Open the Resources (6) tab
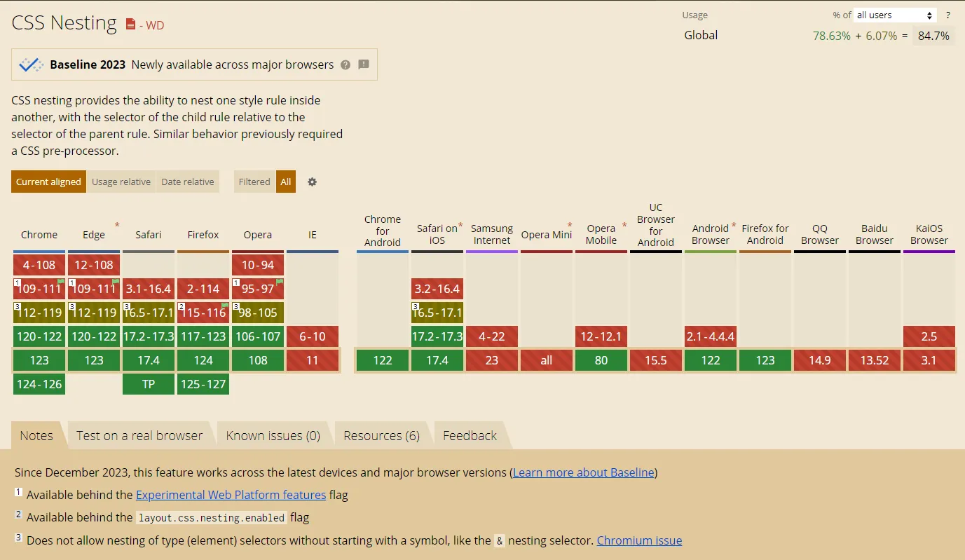This screenshot has height=560, width=965. pos(381,435)
